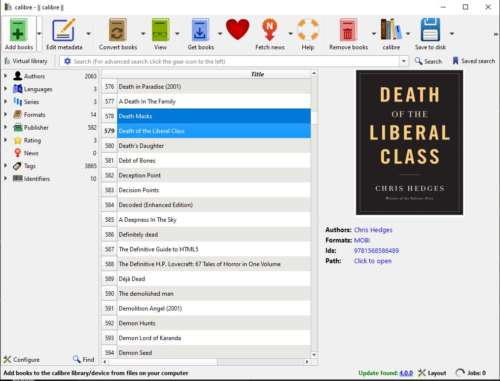Open Edit metadata dropdown arrow
This screenshot has height=381, width=500.
(x=88, y=34)
